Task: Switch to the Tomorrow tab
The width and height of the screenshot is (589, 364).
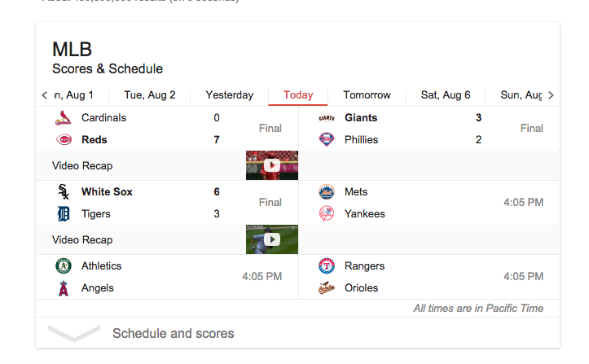Action: coord(367,95)
